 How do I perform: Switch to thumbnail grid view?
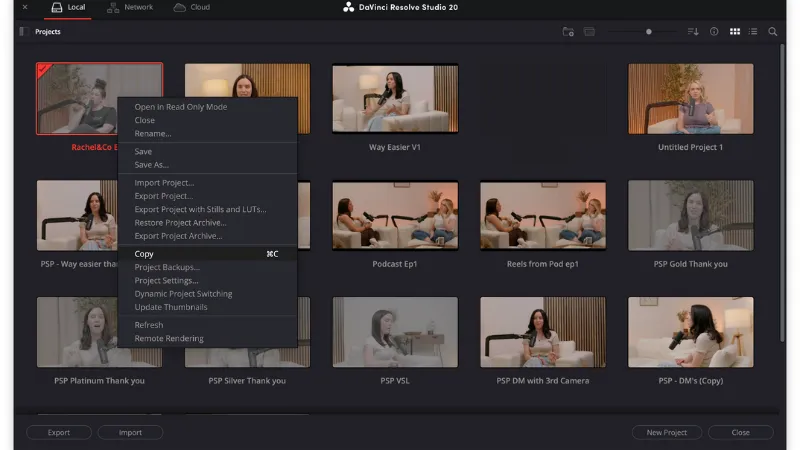pyautogui.click(x=735, y=32)
